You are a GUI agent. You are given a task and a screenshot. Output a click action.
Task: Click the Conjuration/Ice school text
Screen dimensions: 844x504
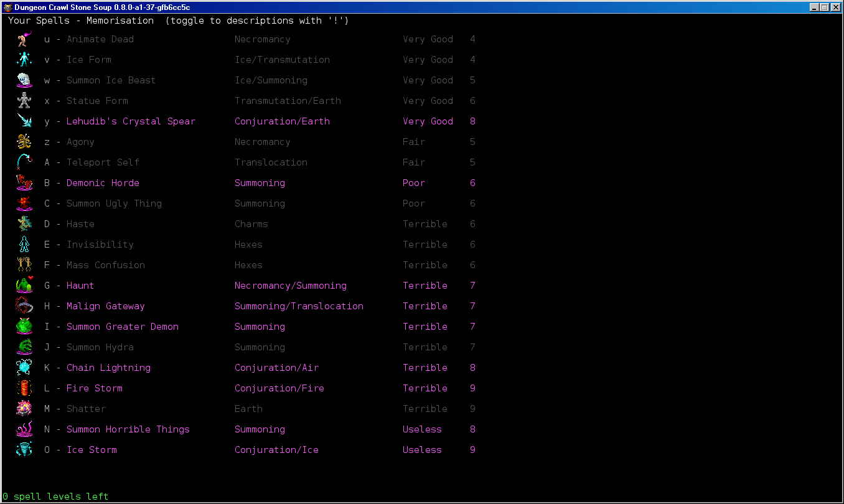pos(276,450)
